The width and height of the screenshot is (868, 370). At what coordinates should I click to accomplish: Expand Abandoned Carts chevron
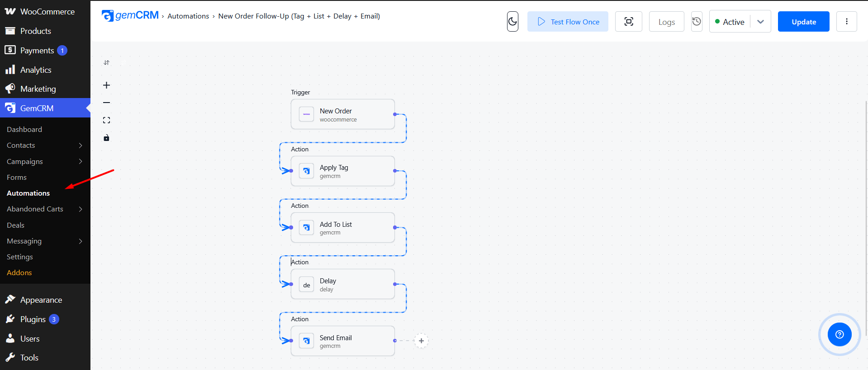click(81, 209)
